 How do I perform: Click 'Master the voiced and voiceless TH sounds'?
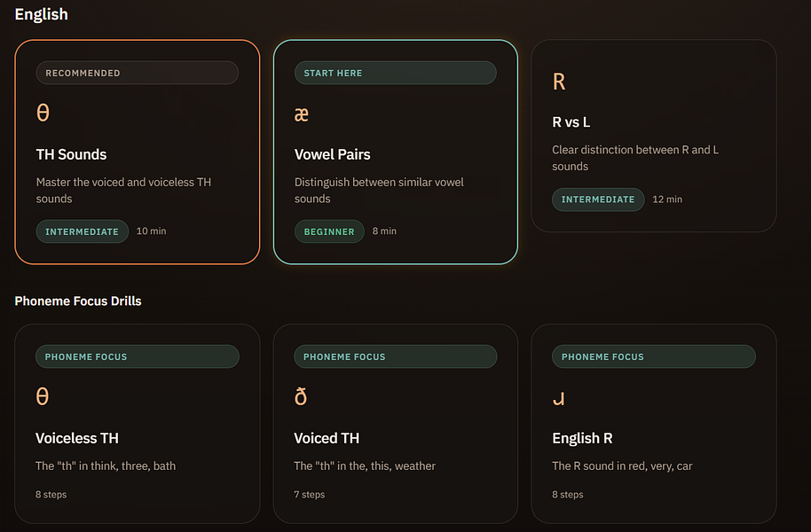123,191
